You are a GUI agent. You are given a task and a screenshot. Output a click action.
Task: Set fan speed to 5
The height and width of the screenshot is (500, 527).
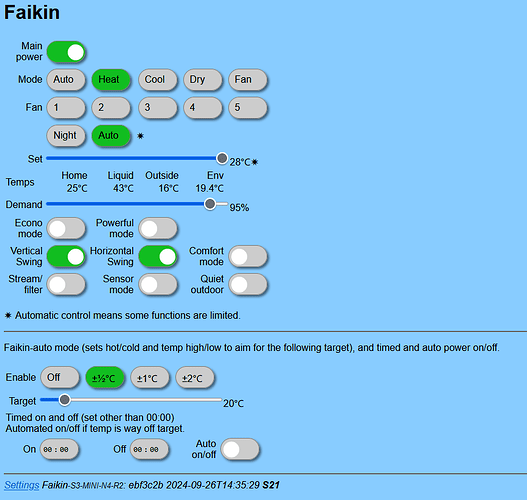248,108
